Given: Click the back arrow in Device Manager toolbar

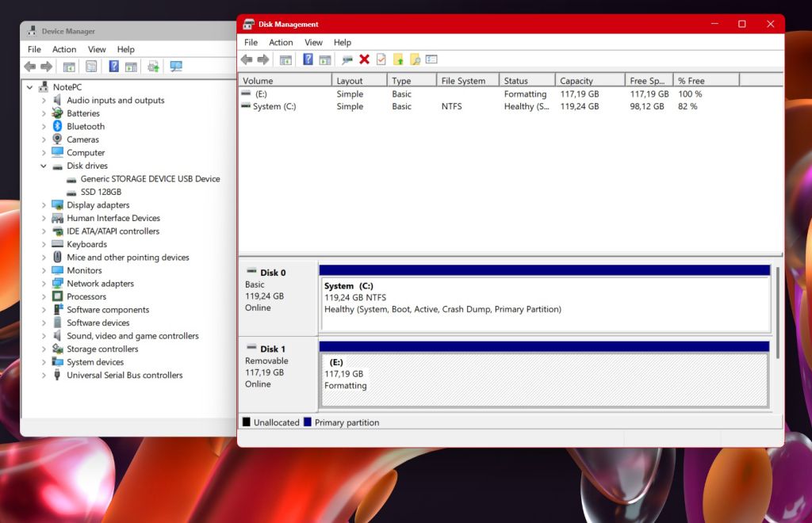Looking at the screenshot, I should pos(30,67).
